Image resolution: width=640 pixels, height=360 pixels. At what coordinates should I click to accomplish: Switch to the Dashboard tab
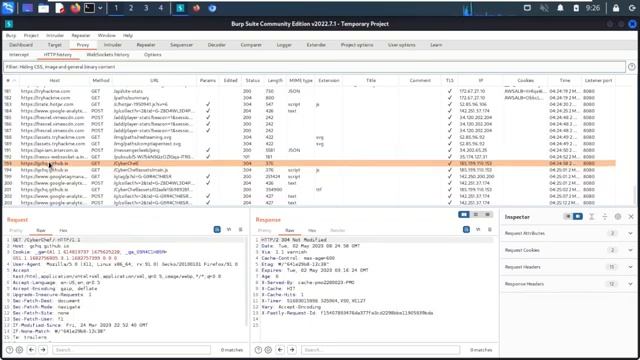(x=21, y=45)
